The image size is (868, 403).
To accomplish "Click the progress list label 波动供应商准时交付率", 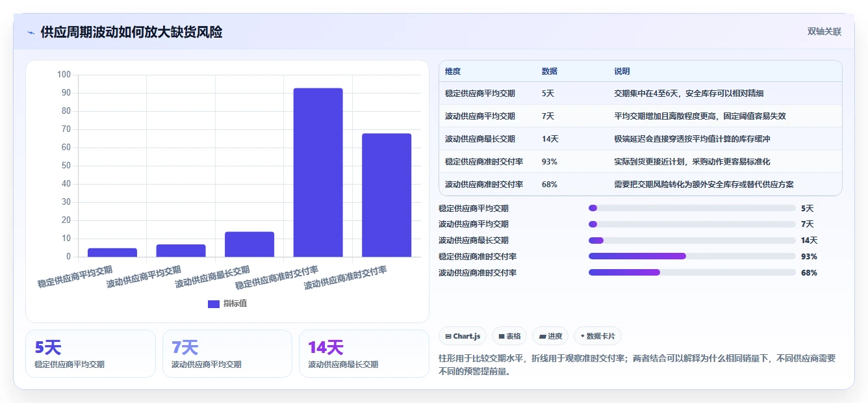I will click(478, 273).
